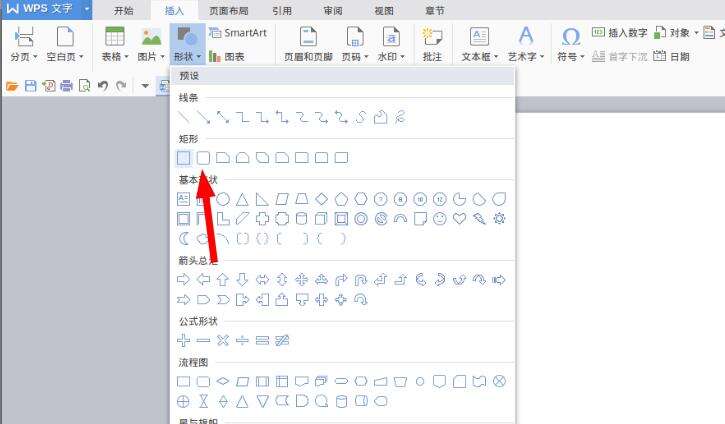Select the down arrow shape
725x424 pixels.
pos(242,280)
